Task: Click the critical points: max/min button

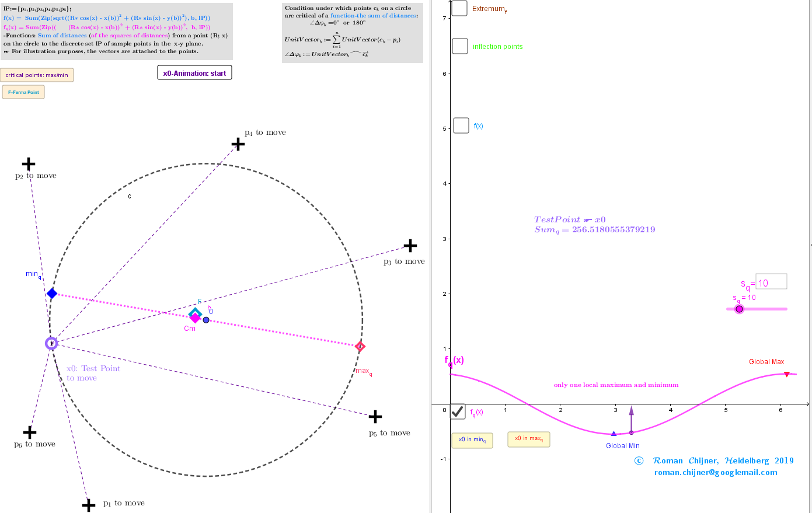Action: [x=37, y=75]
